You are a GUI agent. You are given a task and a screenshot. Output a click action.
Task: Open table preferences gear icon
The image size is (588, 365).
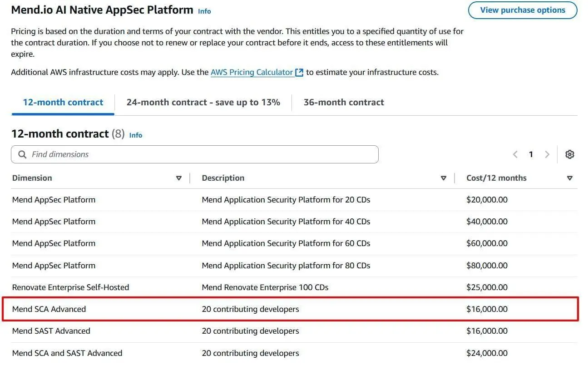[570, 154]
